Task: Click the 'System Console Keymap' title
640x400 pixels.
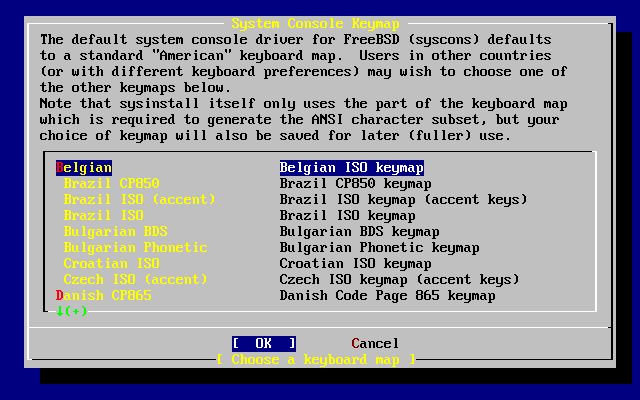Action: point(316,24)
